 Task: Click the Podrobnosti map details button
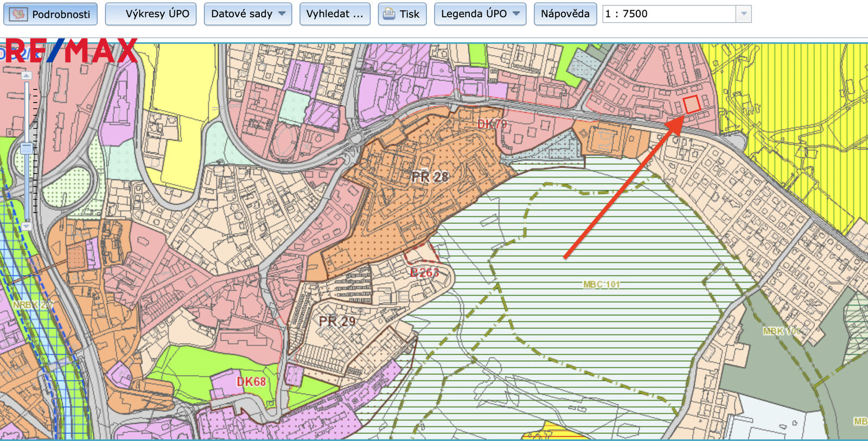tap(50, 14)
